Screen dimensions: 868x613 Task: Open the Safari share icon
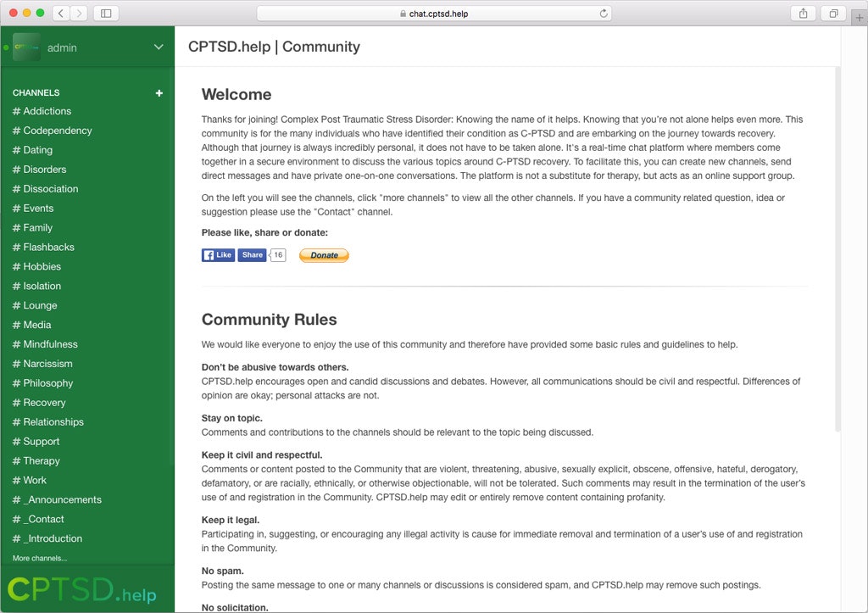pos(803,14)
